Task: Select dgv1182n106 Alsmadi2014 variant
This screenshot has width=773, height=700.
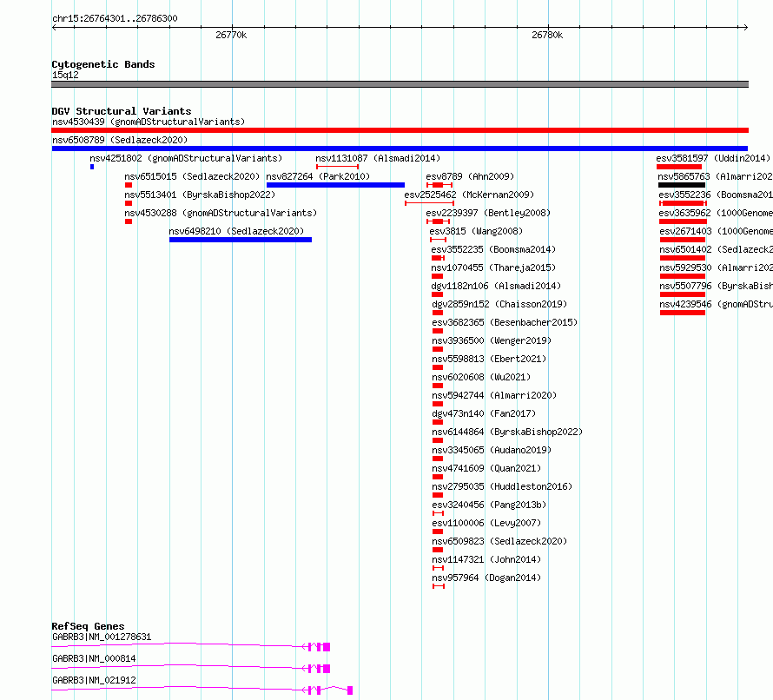Action: pos(496,286)
